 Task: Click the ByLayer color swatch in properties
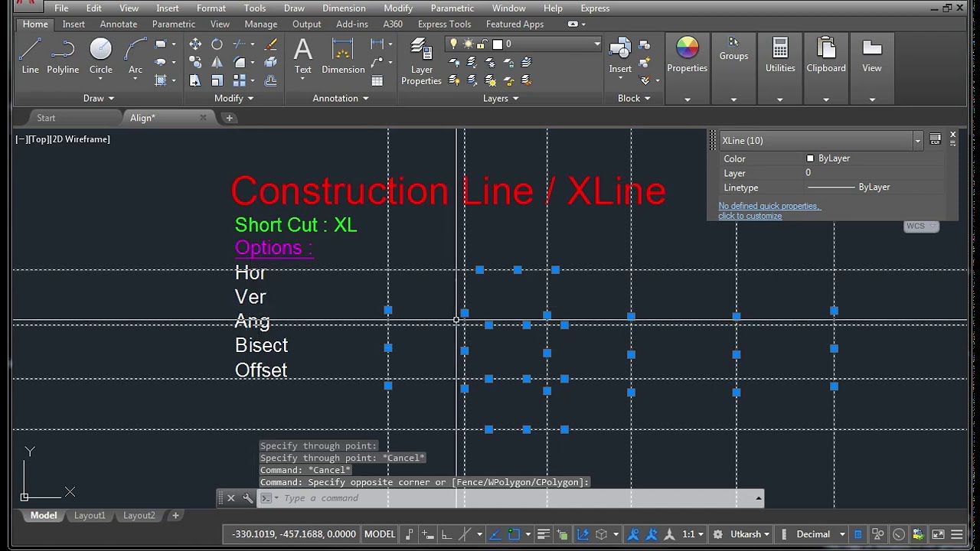tap(810, 158)
